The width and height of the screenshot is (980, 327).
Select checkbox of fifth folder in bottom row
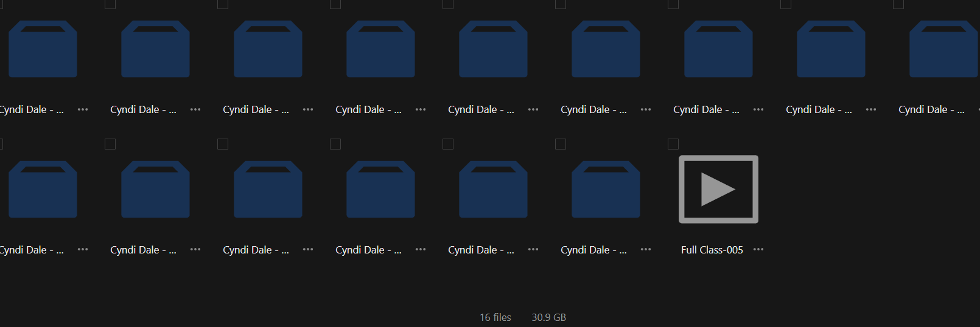(448, 144)
